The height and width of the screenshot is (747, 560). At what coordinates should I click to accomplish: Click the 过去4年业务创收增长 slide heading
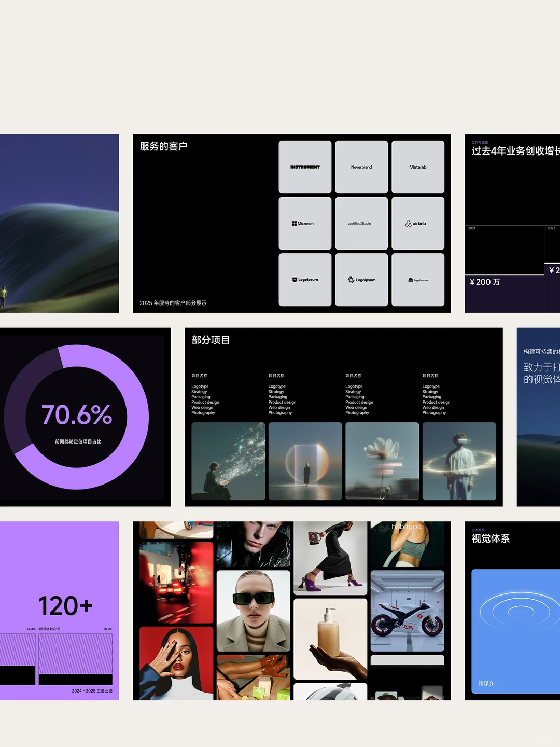[516, 151]
